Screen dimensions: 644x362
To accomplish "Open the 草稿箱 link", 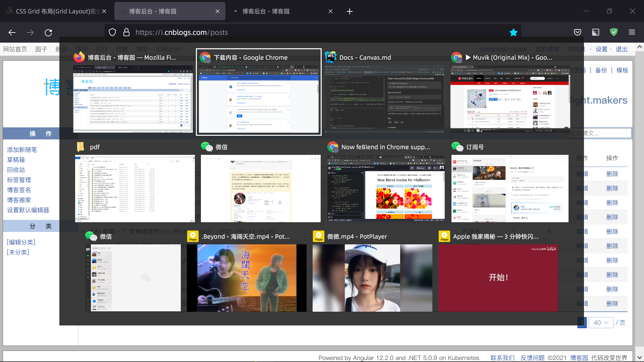I will point(16,160).
